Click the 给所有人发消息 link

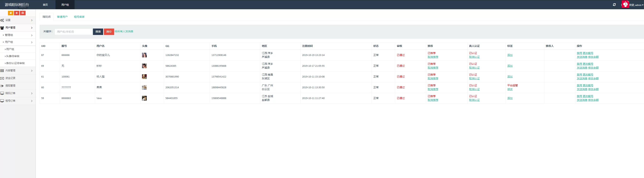pos(124,31)
